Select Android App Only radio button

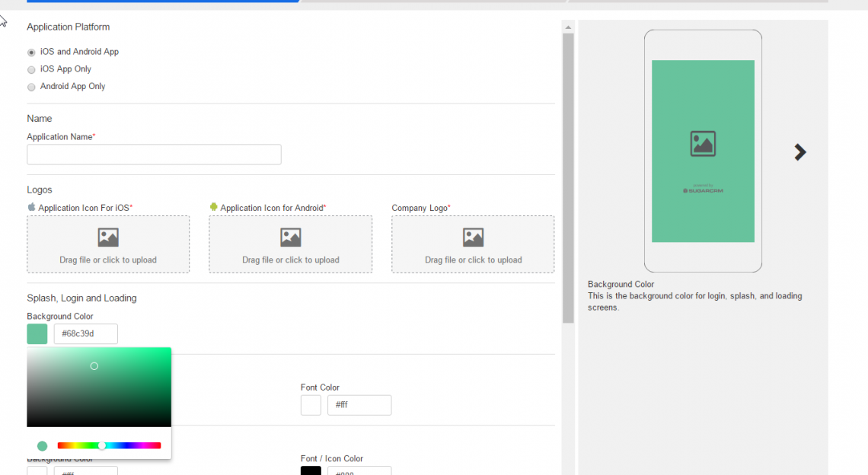pos(31,87)
